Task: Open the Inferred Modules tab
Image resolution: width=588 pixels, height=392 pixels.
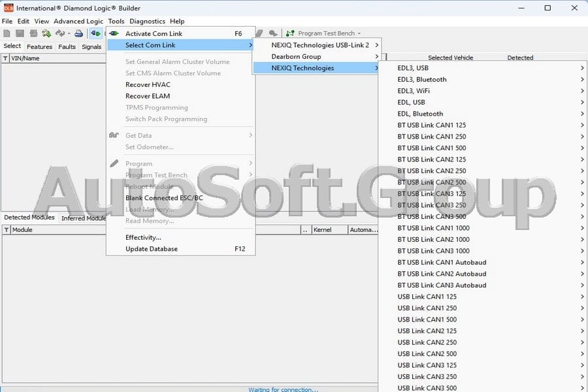Action: pos(84,218)
